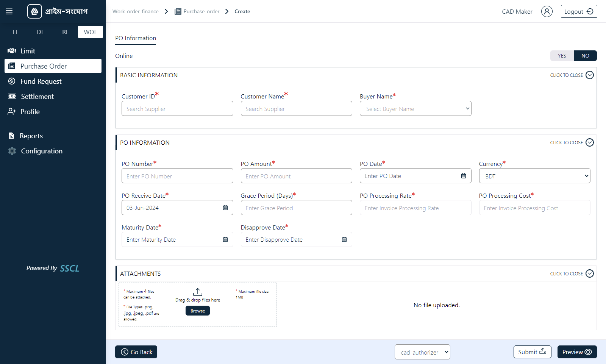Open Disapprove Date calendar icon
This screenshot has height=364, width=606.
[x=344, y=239]
